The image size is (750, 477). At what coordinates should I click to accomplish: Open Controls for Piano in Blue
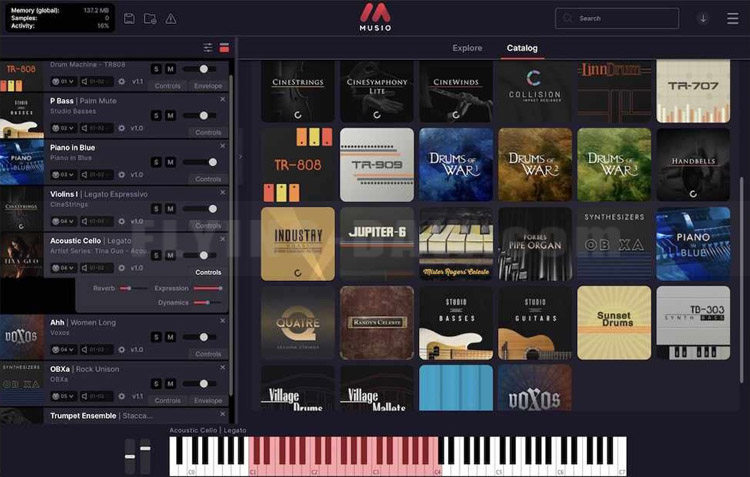click(208, 179)
